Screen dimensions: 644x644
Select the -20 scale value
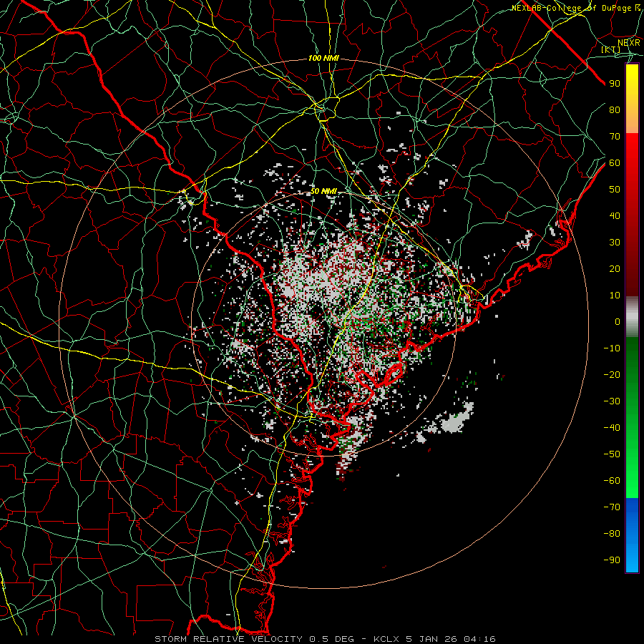612,375
